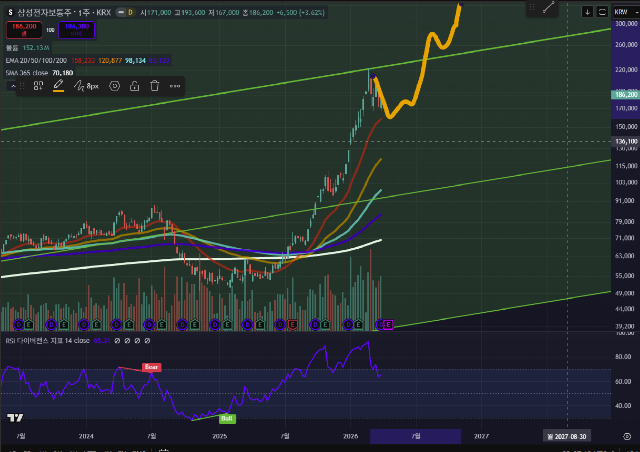The width and height of the screenshot is (640, 452).
Task: Click the blue 186,300 buy button
Action: tap(77, 30)
